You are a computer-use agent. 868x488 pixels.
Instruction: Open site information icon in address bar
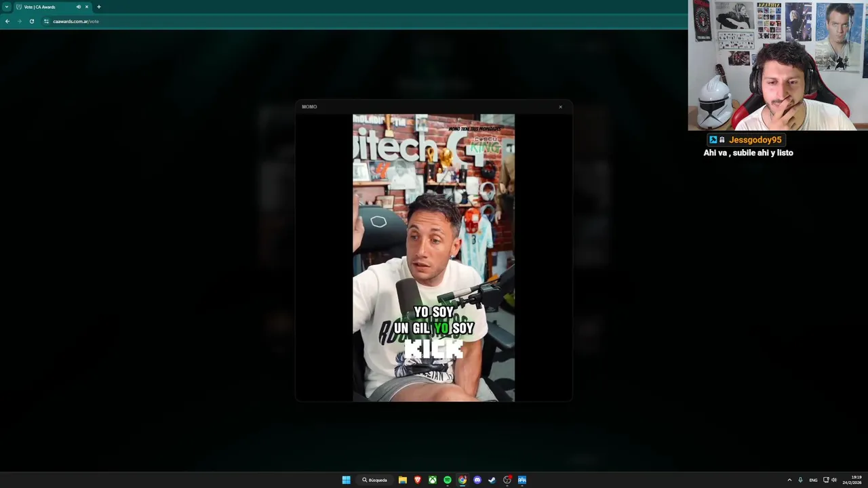click(x=46, y=21)
